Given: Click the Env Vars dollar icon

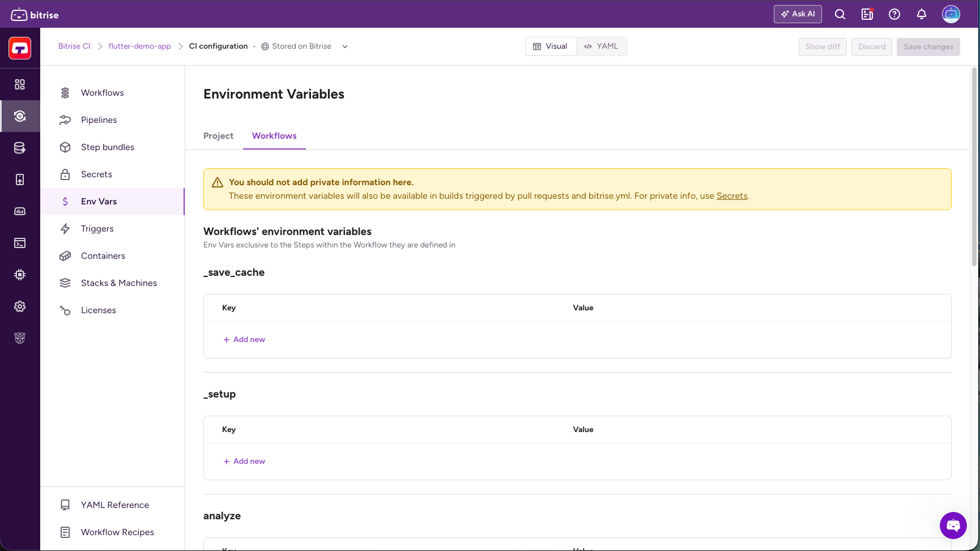Looking at the screenshot, I should pos(65,202).
